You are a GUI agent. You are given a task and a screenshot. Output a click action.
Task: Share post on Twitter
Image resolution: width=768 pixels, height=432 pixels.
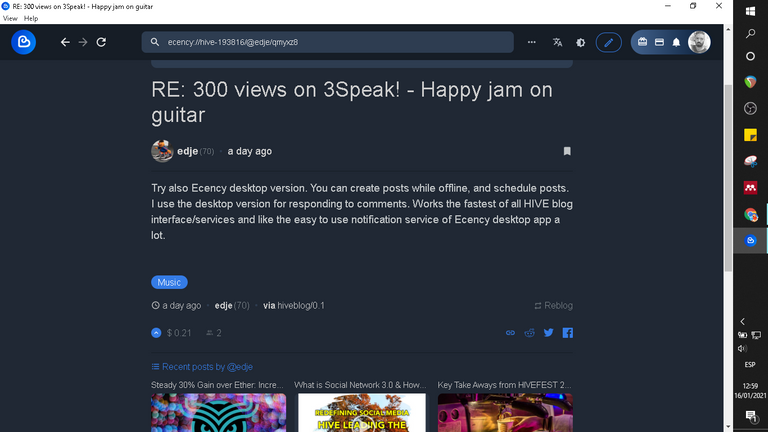click(x=549, y=333)
